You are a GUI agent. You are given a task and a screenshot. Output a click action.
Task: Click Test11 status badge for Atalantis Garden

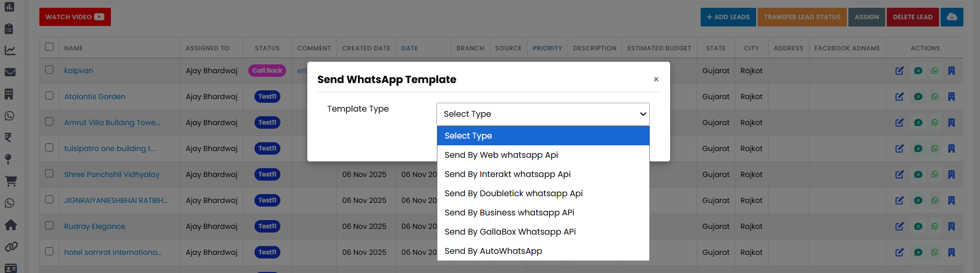pos(267,97)
